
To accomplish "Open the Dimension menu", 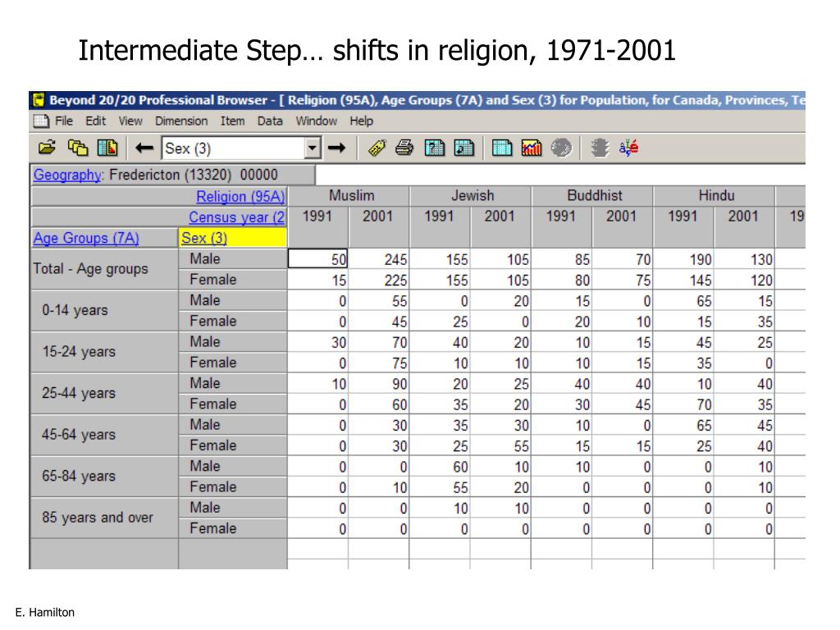I will click(x=181, y=121).
